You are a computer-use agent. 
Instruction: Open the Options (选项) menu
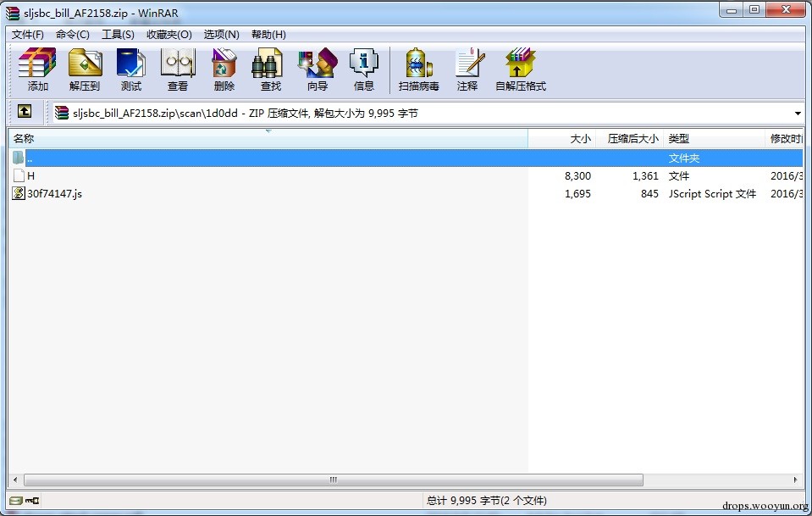[x=221, y=34]
